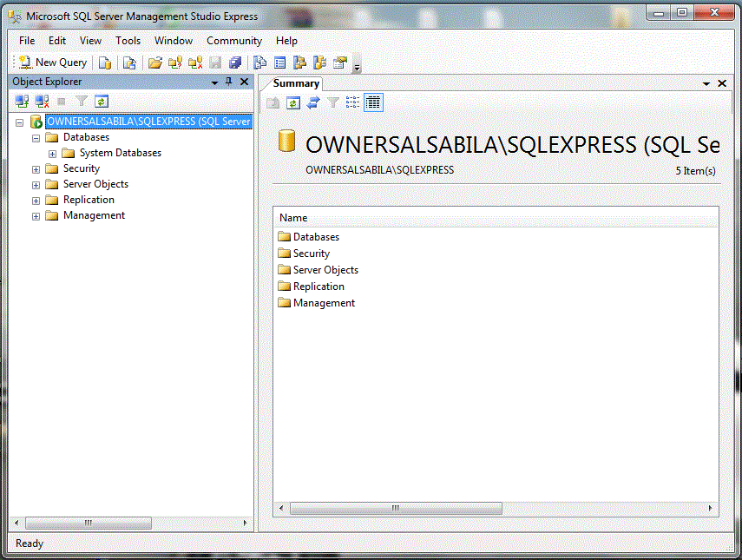Select Server Objects in Object Explorer tree
The width and height of the screenshot is (742, 560).
[x=95, y=184]
